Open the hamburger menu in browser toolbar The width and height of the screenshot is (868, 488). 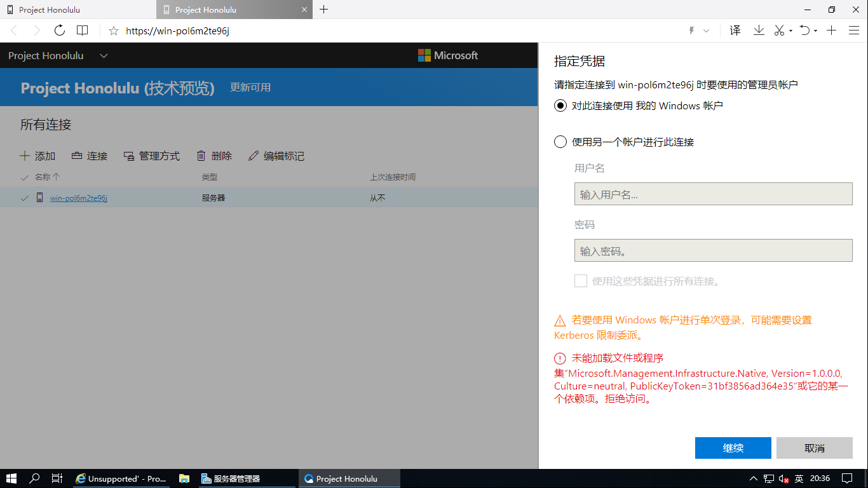853,30
